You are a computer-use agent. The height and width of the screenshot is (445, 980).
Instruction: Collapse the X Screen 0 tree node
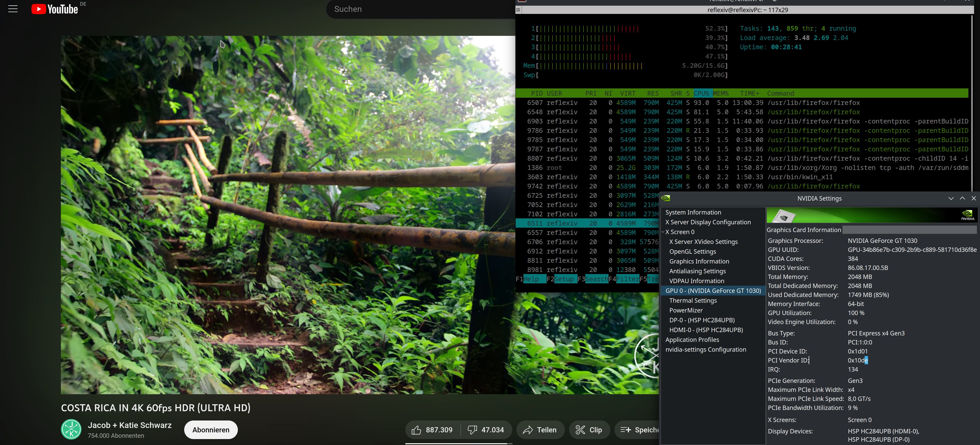tap(663, 232)
